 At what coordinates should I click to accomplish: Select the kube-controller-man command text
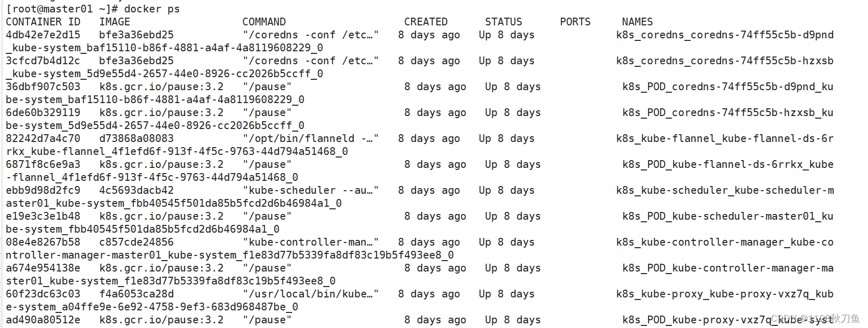[311, 242]
